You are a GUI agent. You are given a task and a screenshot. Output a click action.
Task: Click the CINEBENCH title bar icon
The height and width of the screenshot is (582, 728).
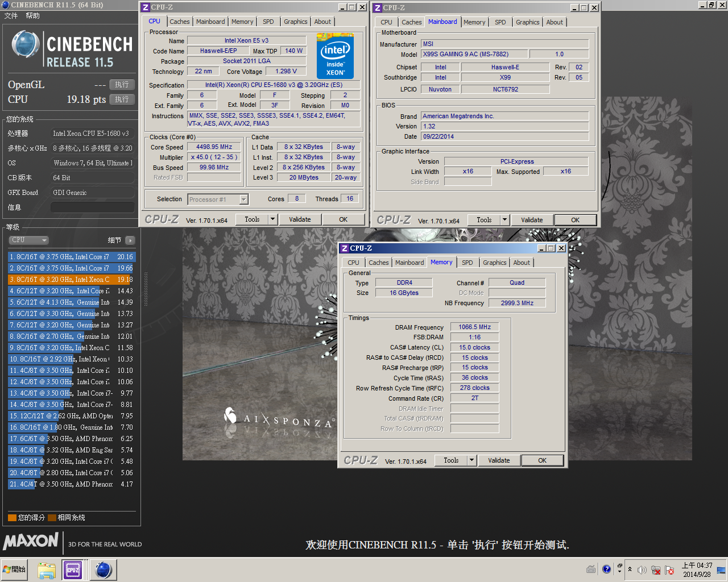click(5, 5)
